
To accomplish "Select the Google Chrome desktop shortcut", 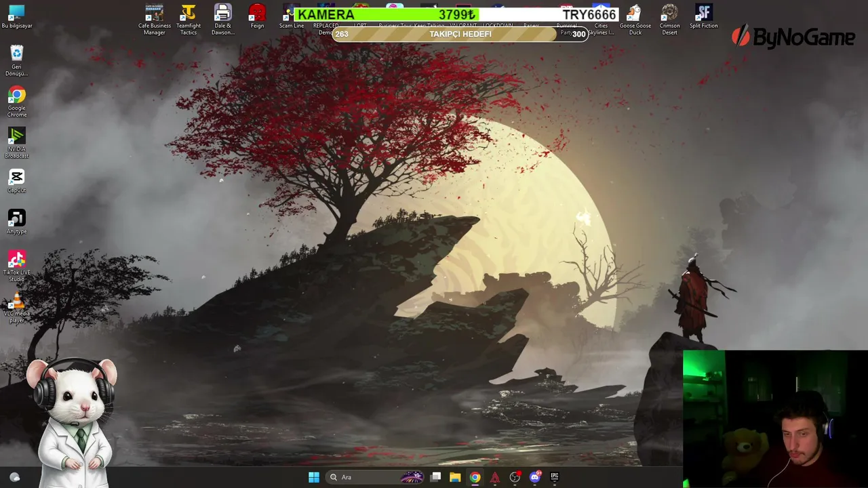I will coord(17,102).
